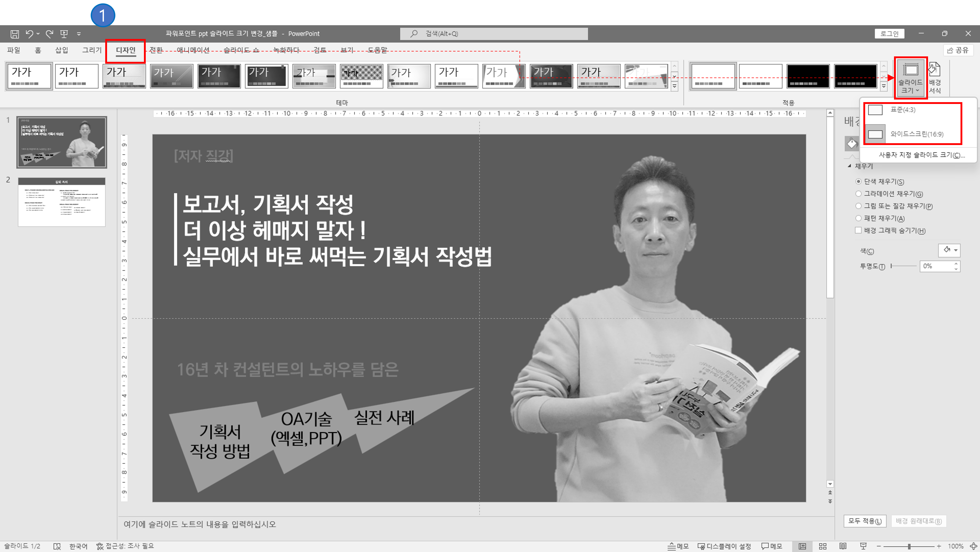Viewport: 980px width, 552px height.
Task: Click the Undo arrow icon
Action: point(30,34)
